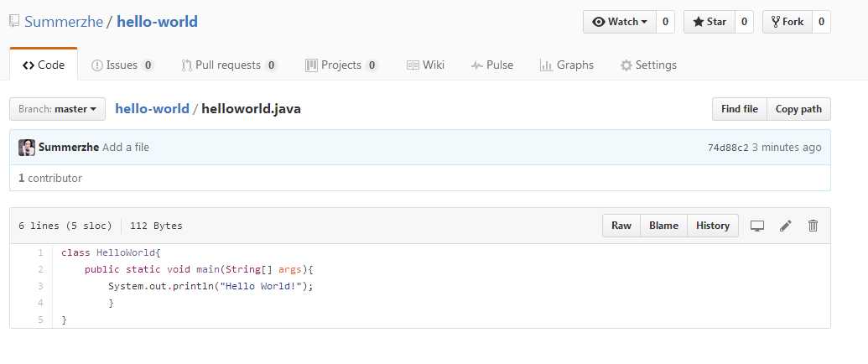868x364 pixels.
Task: Open Summerzhe owner link in header
Action: tap(64, 22)
